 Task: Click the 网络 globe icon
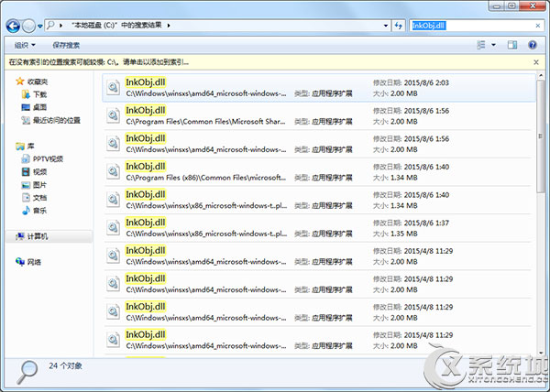pyautogui.click(x=20, y=262)
